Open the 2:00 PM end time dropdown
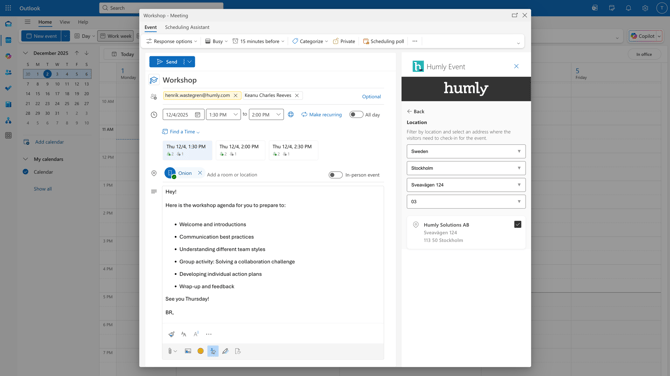This screenshot has width=670, height=376. pyautogui.click(x=266, y=115)
